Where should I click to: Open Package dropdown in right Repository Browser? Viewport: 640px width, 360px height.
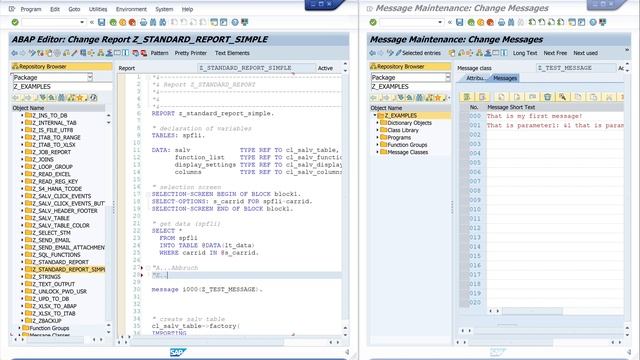click(448, 77)
